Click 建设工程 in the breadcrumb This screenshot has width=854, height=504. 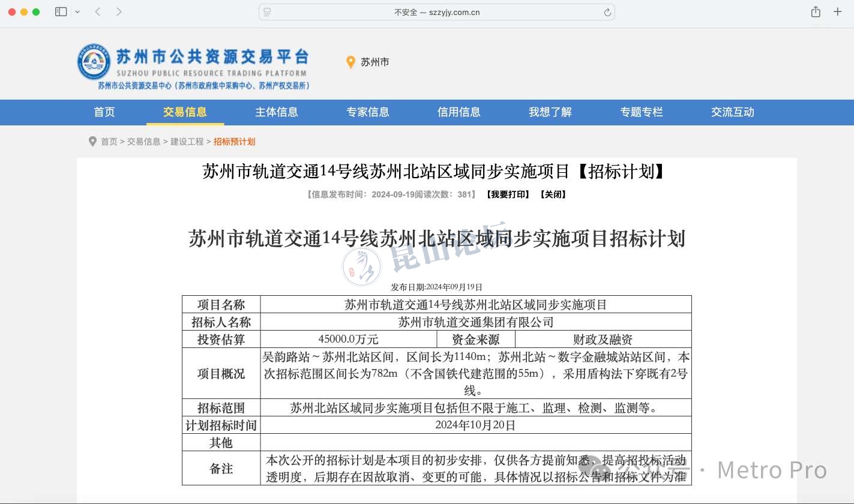click(x=187, y=142)
